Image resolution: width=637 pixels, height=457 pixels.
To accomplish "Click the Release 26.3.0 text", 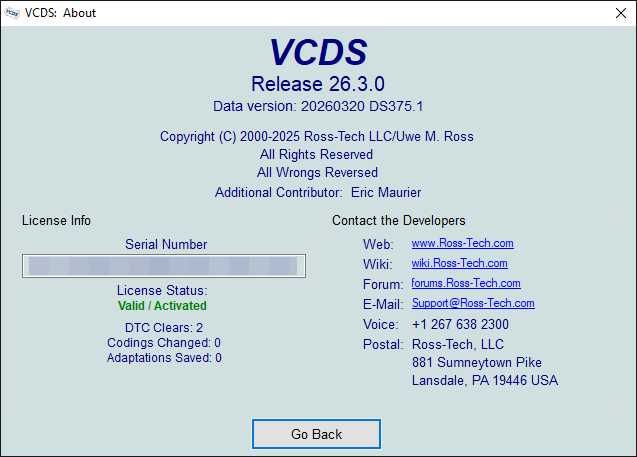I will [318, 84].
